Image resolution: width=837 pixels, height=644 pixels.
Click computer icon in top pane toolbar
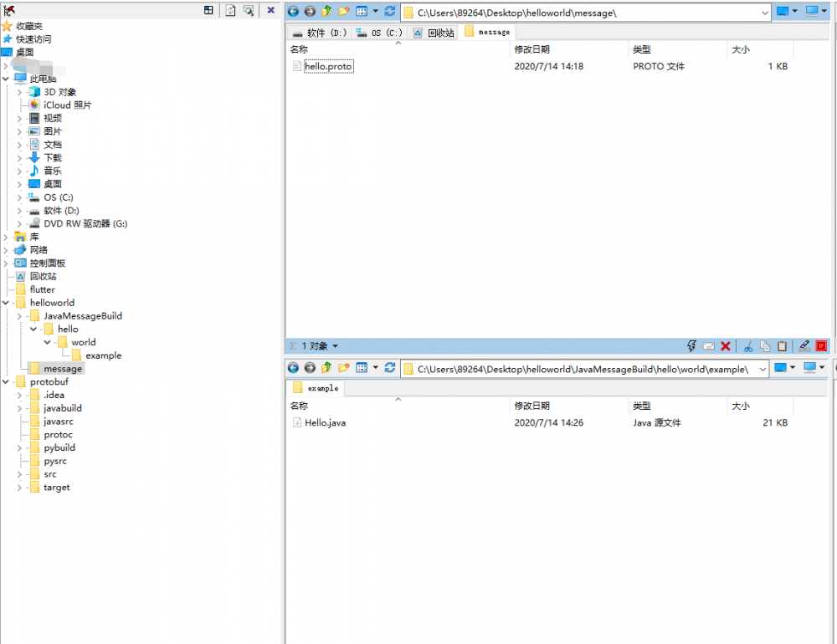coord(812,11)
